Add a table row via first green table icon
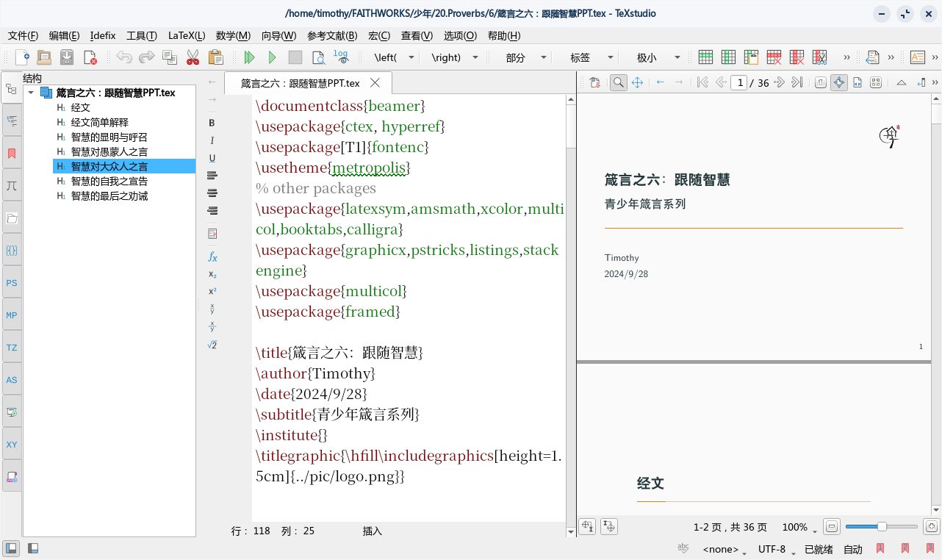 pyautogui.click(x=705, y=57)
